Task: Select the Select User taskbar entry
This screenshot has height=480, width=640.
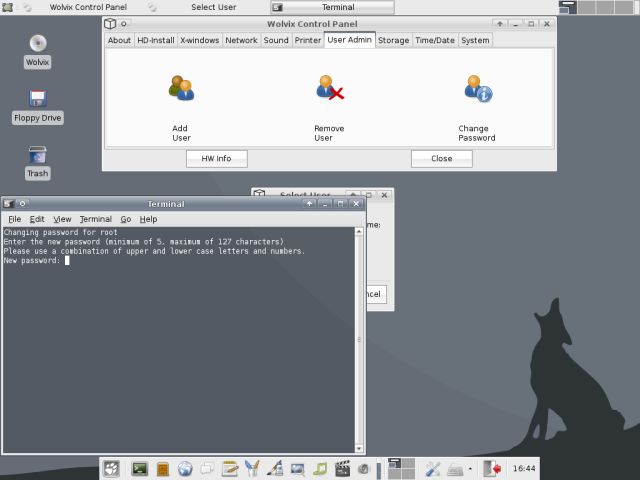Action: tap(208, 7)
